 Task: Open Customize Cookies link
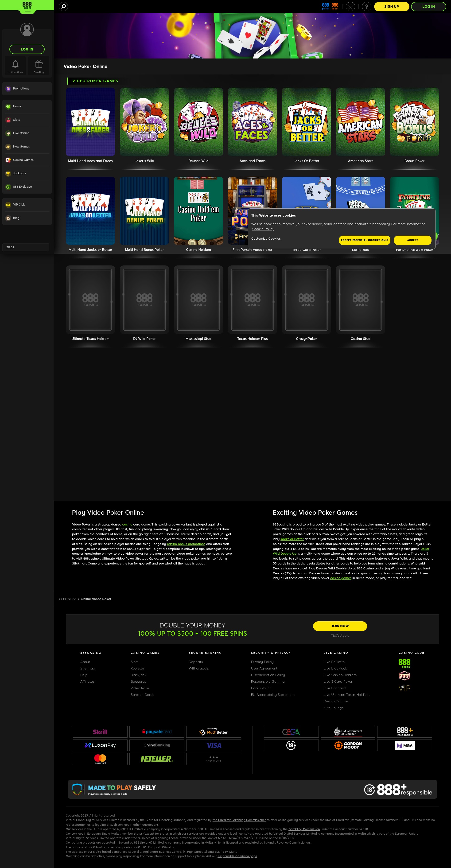point(266,239)
